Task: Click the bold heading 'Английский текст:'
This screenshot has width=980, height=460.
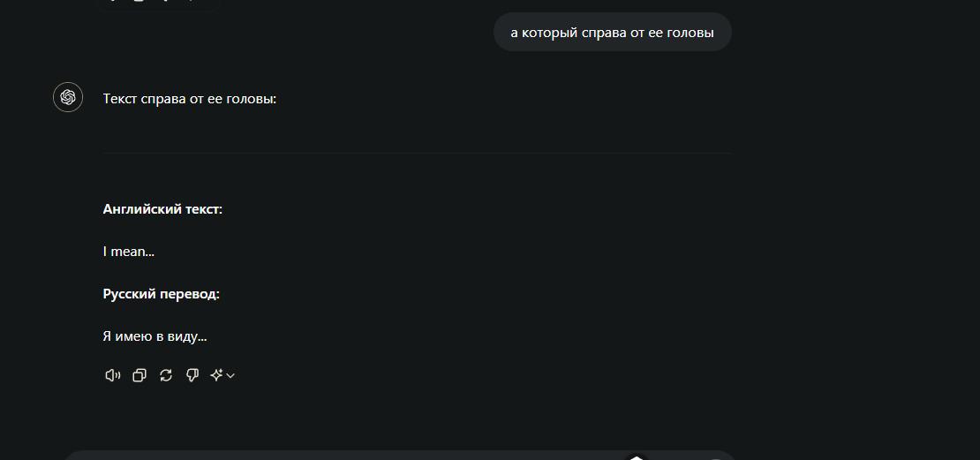Action: pos(162,209)
